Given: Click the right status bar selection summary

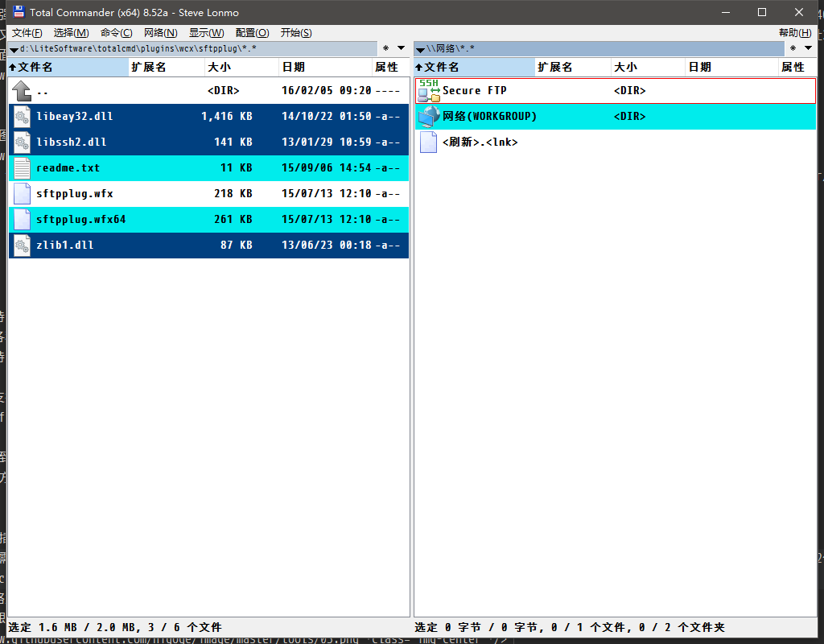Looking at the screenshot, I should (570, 627).
